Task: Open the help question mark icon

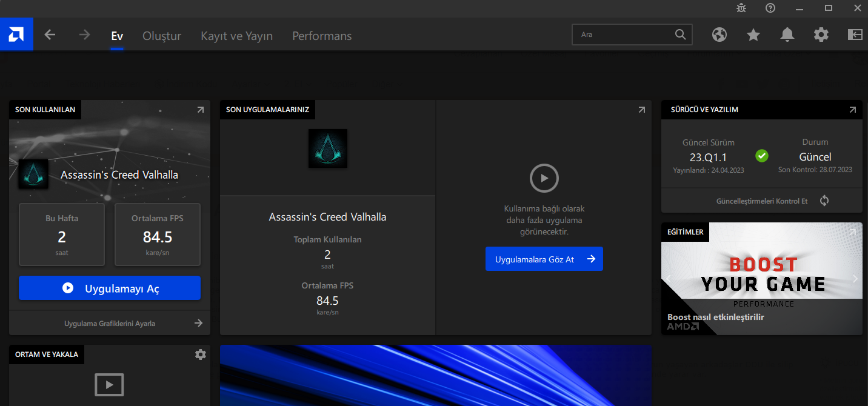Action: tap(770, 8)
